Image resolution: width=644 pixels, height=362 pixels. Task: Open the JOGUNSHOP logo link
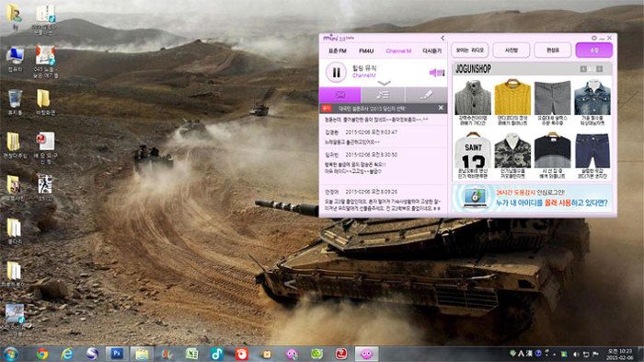(x=473, y=69)
